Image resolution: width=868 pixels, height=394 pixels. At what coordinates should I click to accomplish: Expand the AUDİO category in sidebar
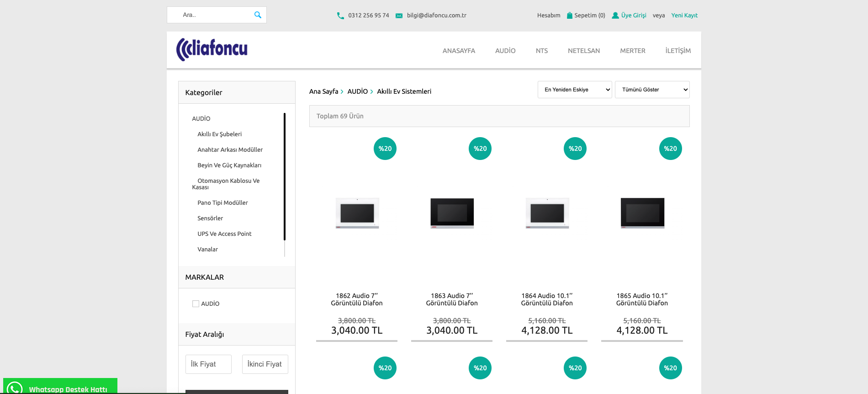(x=201, y=118)
